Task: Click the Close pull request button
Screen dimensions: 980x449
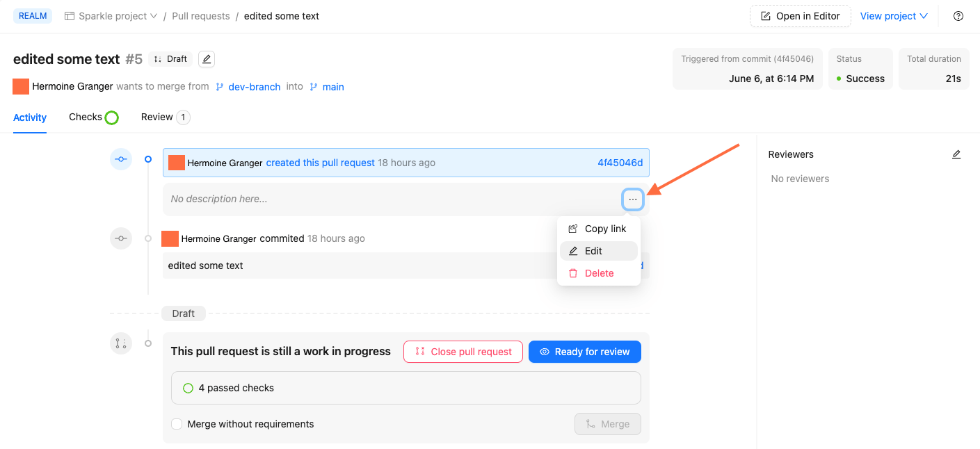Action: pos(463,352)
